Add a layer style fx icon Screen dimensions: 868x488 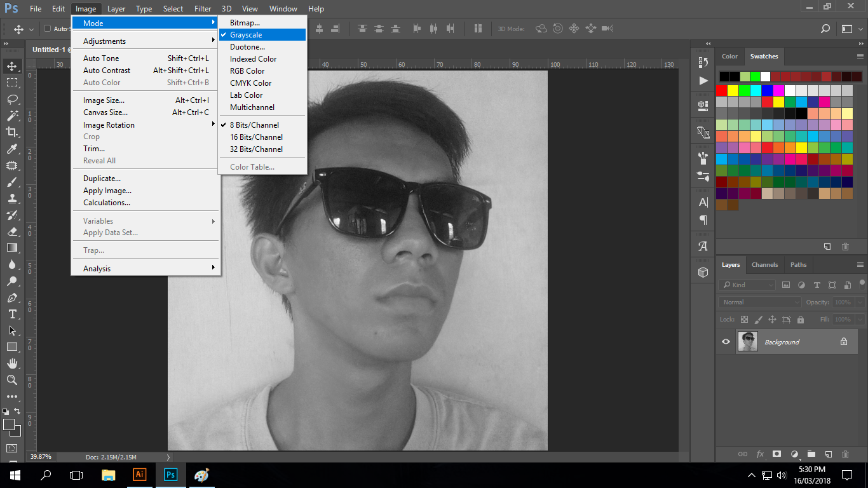pyautogui.click(x=759, y=454)
